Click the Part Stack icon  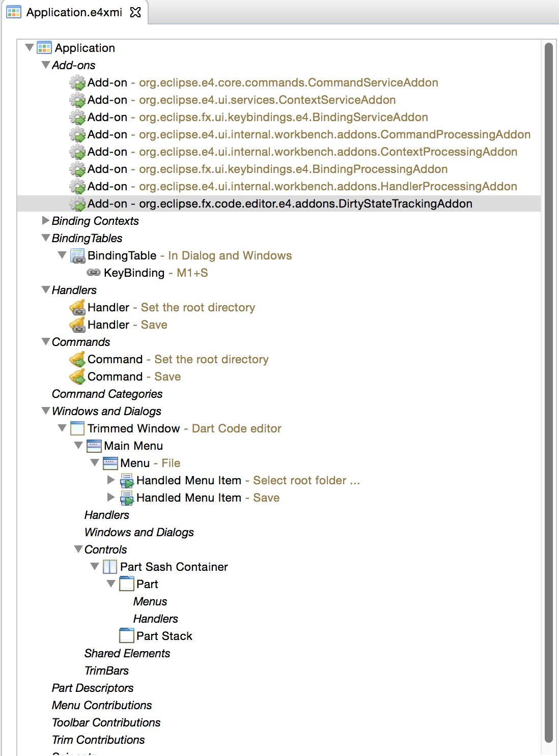click(x=126, y=636)
